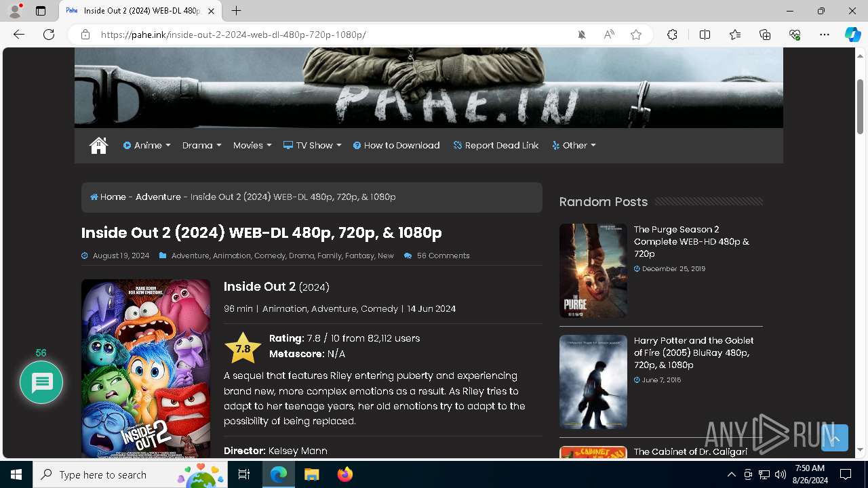Viewport: 868px width, 488px height.
Task: Open the tab actions menu icon
Action: tap(41, 11)
